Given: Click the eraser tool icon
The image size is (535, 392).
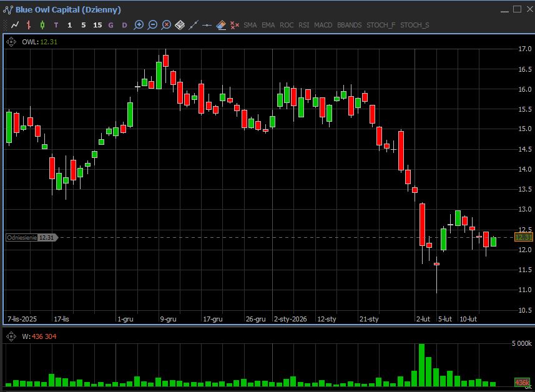Looking at the screenshot, I should (221, 25).
